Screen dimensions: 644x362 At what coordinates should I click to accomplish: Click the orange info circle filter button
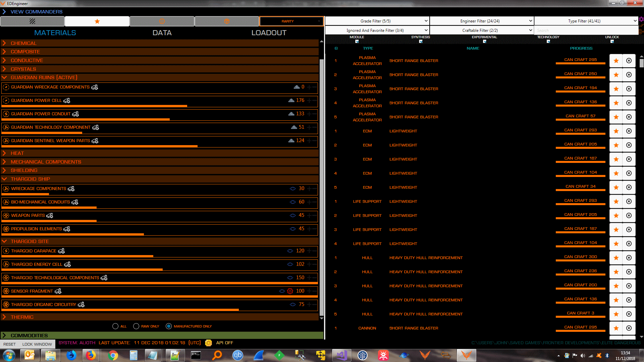pyautogui.click(x=162, y=21)
